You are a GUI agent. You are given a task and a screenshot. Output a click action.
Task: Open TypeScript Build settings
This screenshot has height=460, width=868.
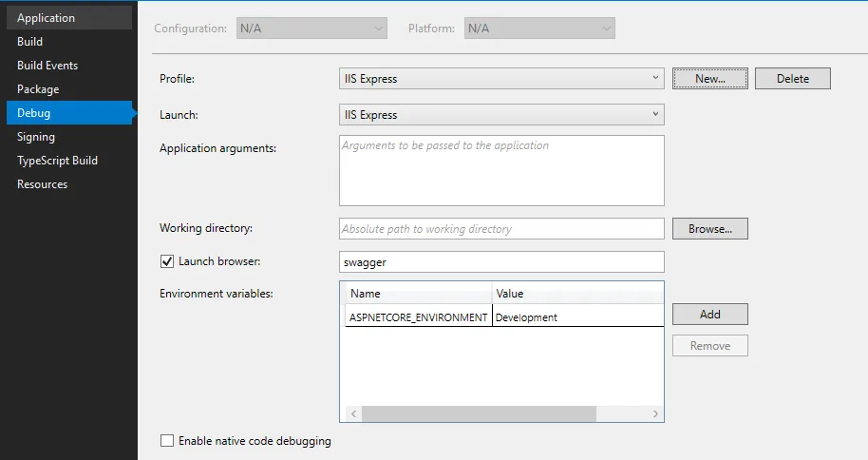tap(57, 161)
